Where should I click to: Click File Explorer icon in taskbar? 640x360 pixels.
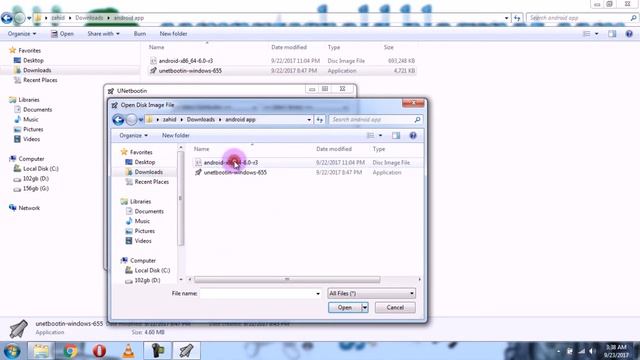click(41, 351)
